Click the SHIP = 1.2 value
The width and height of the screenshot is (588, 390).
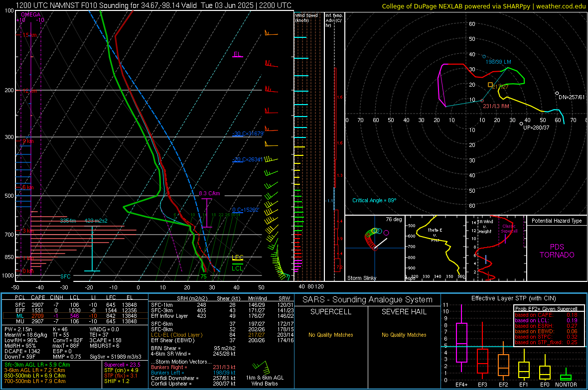(117, 381)
